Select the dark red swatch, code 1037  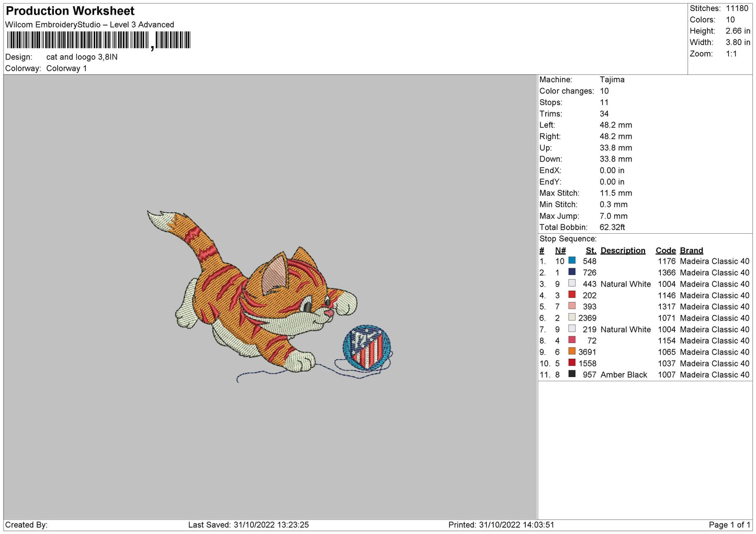[x=572, y=363]
